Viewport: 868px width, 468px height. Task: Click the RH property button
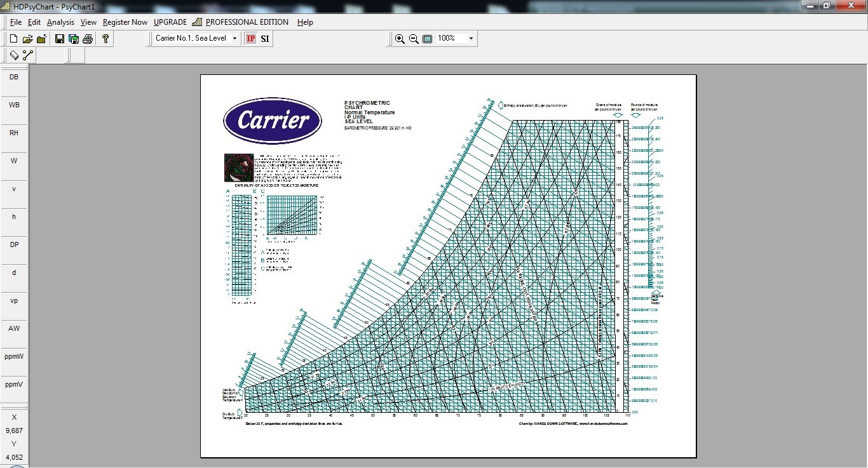coord(14,133)
